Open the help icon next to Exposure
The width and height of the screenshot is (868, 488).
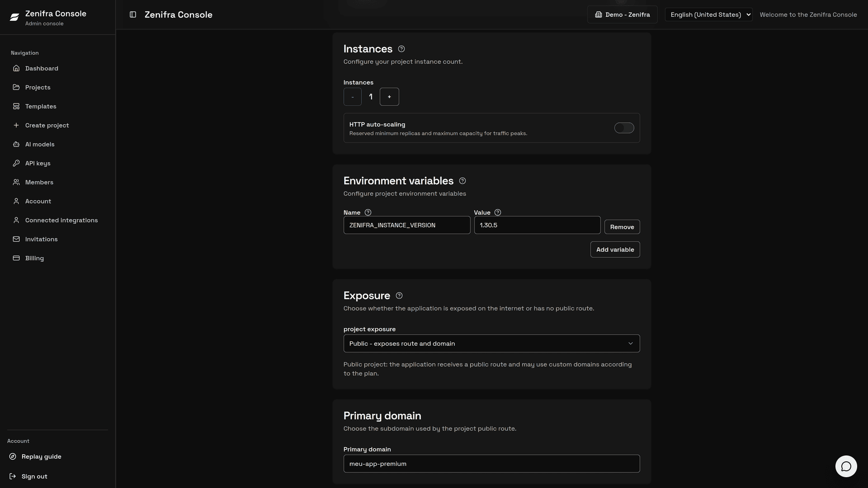tap(399, 296)
